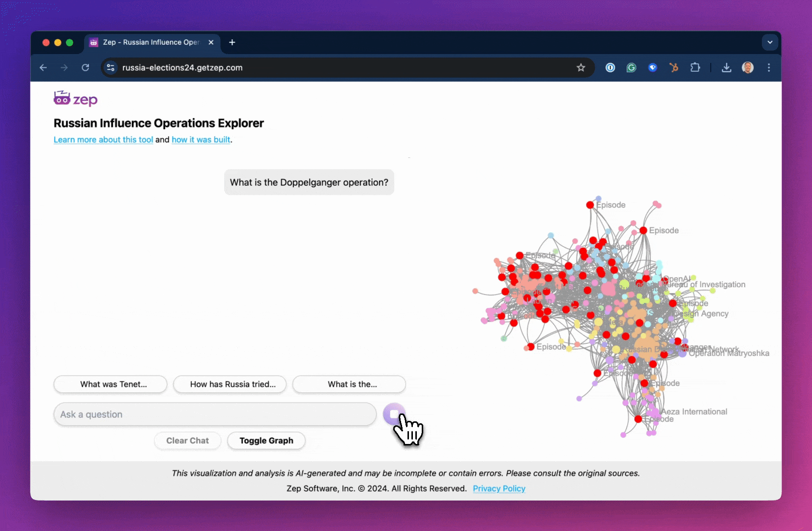Open the tab search chevron at top right

[770, 42]
